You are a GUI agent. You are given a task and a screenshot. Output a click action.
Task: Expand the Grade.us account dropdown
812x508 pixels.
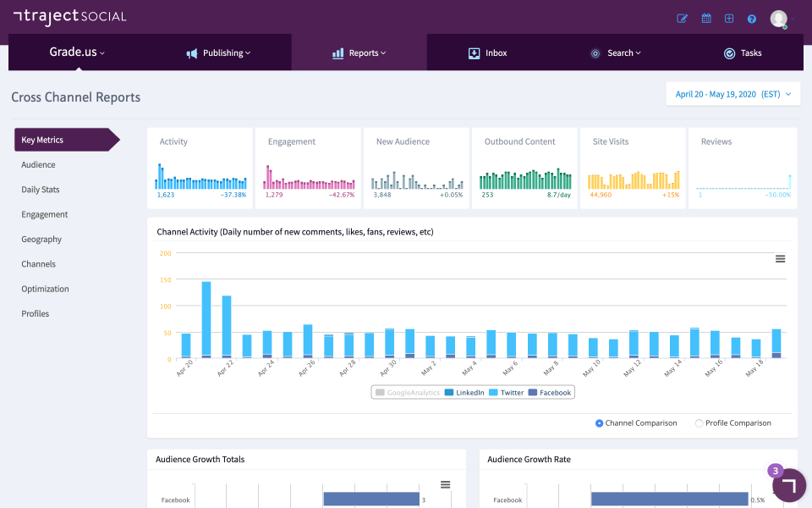tap(77, 52)
